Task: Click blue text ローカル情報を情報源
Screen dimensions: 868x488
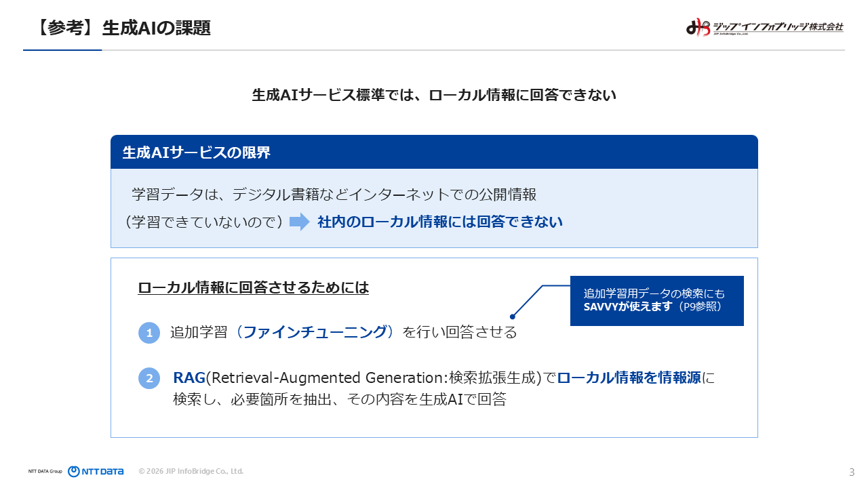Action: tap(629, 378)
